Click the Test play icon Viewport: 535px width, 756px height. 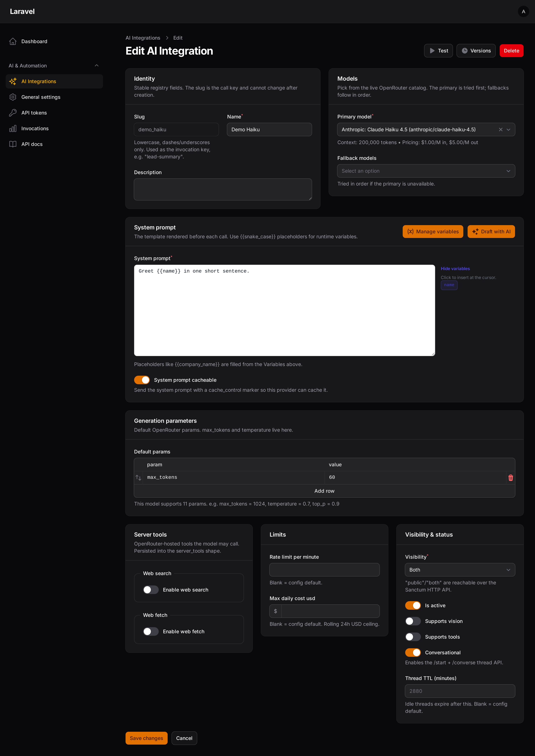point(432,51)
